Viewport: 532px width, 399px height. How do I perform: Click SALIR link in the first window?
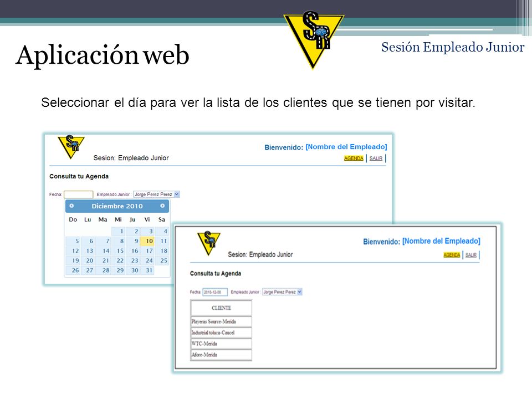[376, 158]
